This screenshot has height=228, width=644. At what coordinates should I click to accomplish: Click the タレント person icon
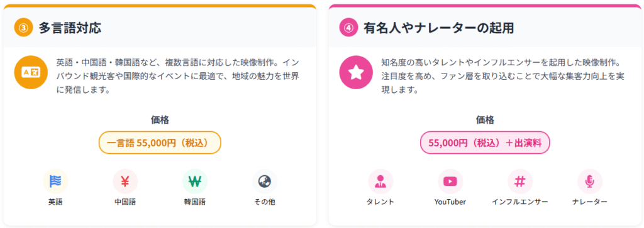[380, 182]
